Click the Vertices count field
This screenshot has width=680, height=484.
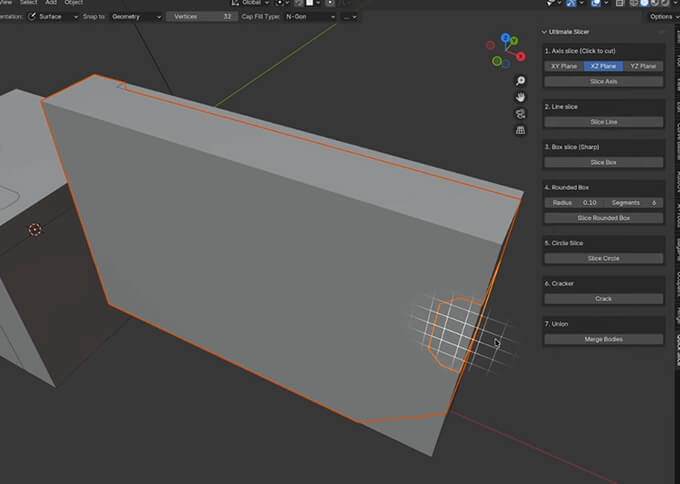pos(201,17)
